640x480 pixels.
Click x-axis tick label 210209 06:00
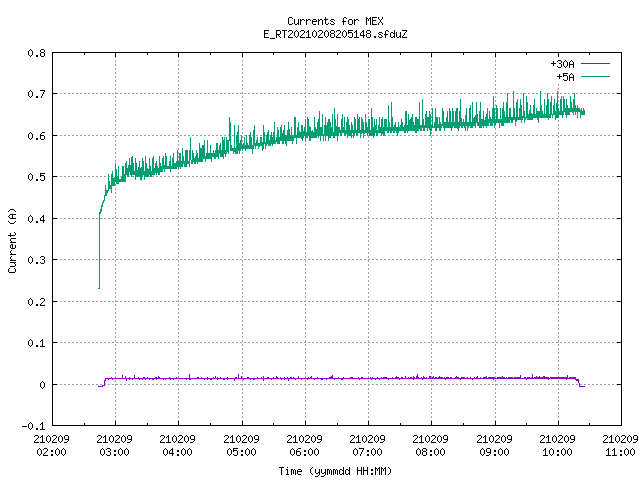304,445
